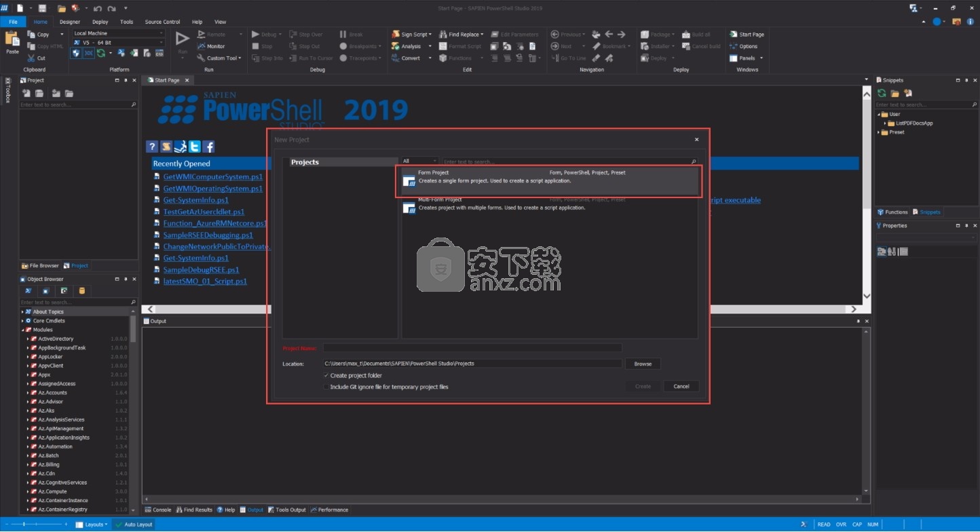Click the Twitter icon on Start Page
Screen dimensions: 980x532
[x=195, y=147]
